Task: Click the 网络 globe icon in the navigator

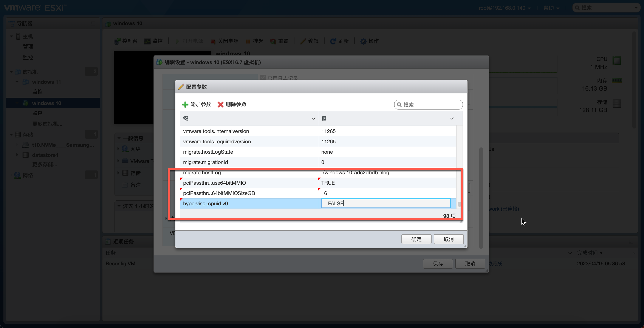Action: coord(17,175)
